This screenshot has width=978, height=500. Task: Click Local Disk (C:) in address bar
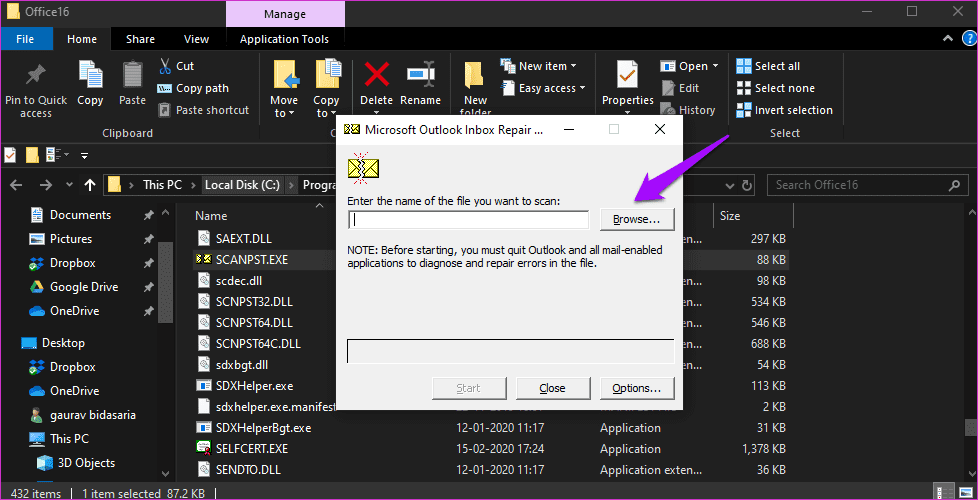click(x=242, y=185)
